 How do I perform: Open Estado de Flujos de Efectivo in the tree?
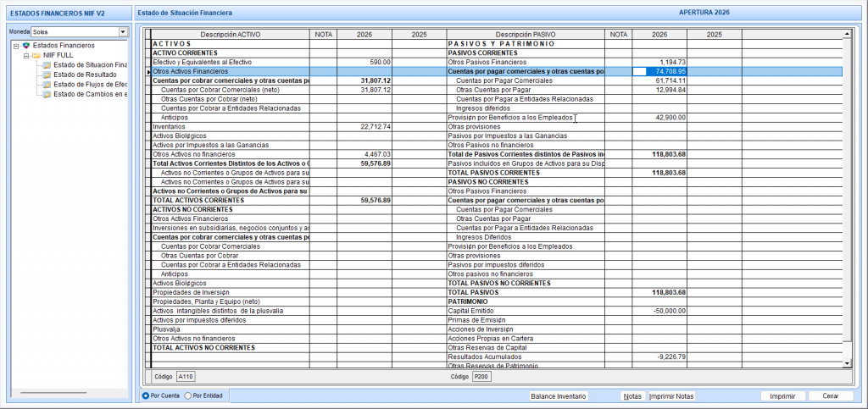coord(90,85)
